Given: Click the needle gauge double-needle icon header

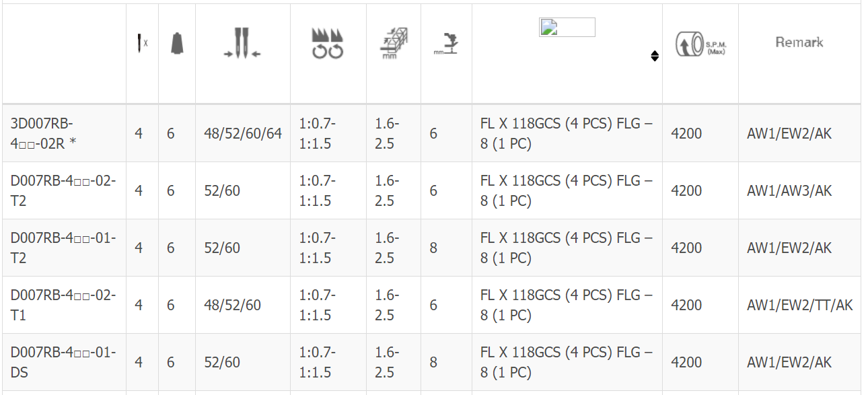Looking at the screenshot, I should click(242, 43).
